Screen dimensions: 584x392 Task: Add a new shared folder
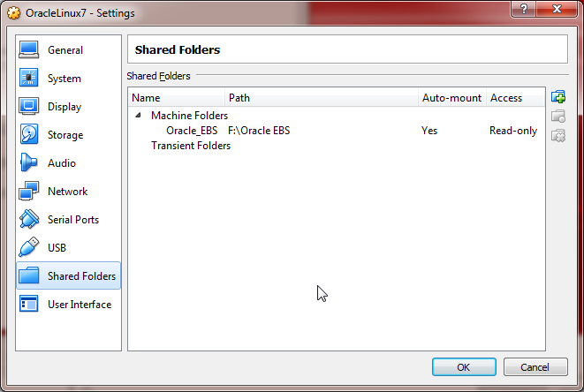click(x=557, y=97)
